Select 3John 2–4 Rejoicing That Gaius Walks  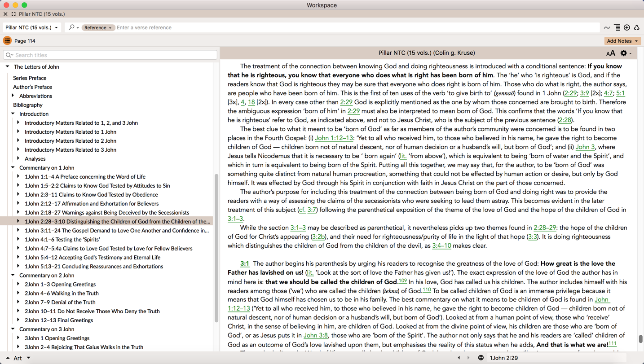tap(84, 347)
